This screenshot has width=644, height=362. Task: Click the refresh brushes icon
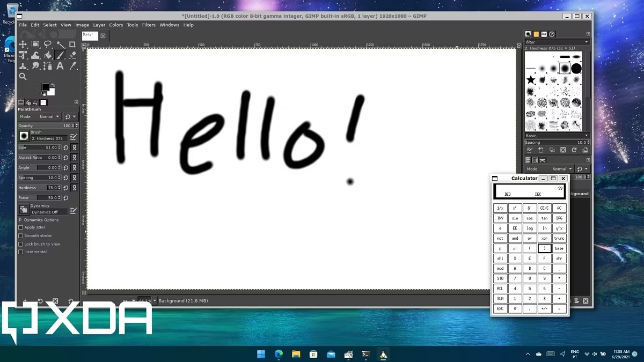pos(574,150)
